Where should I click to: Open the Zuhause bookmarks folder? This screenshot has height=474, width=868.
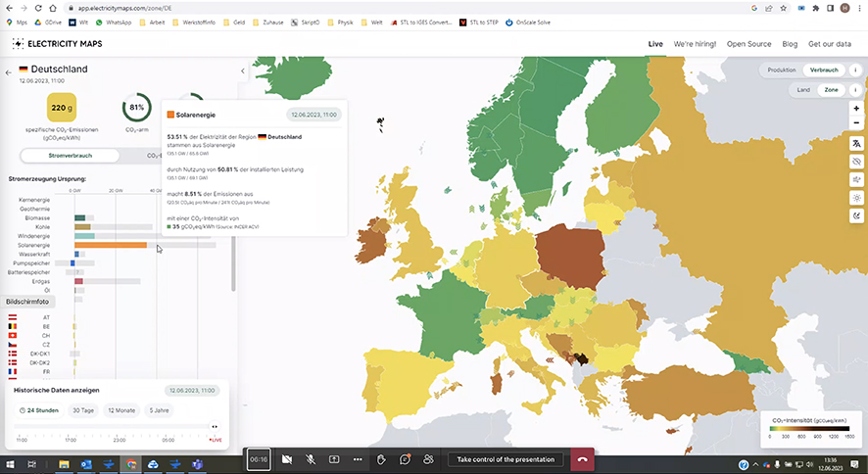click(267, 23)
